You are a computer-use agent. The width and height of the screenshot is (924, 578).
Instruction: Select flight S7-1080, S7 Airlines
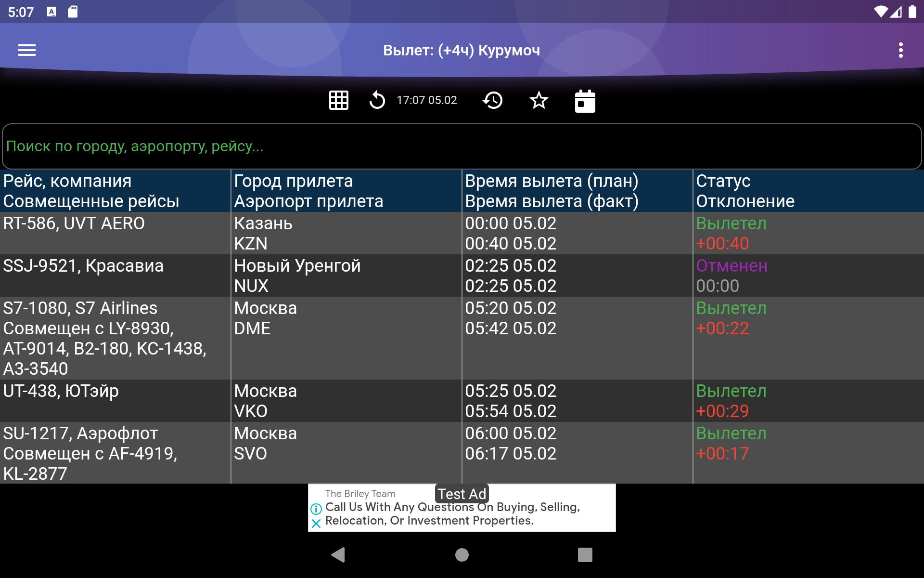[80, 308]
